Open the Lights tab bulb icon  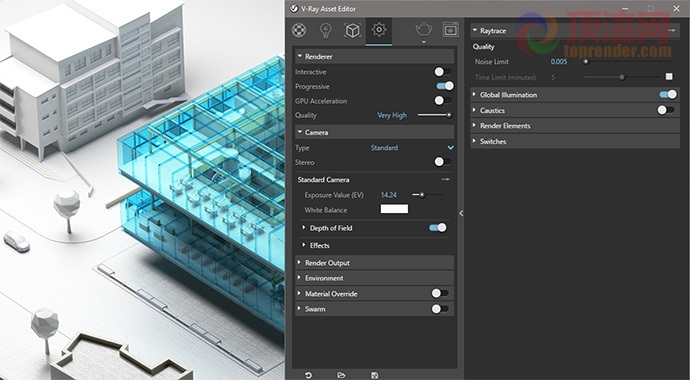point(325,30)
